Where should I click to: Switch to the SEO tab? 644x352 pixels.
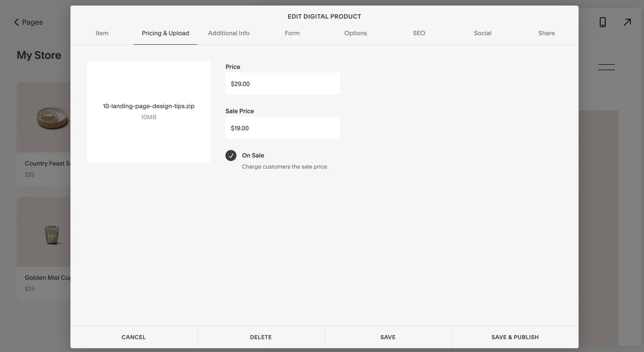click(x=419, y=33)
